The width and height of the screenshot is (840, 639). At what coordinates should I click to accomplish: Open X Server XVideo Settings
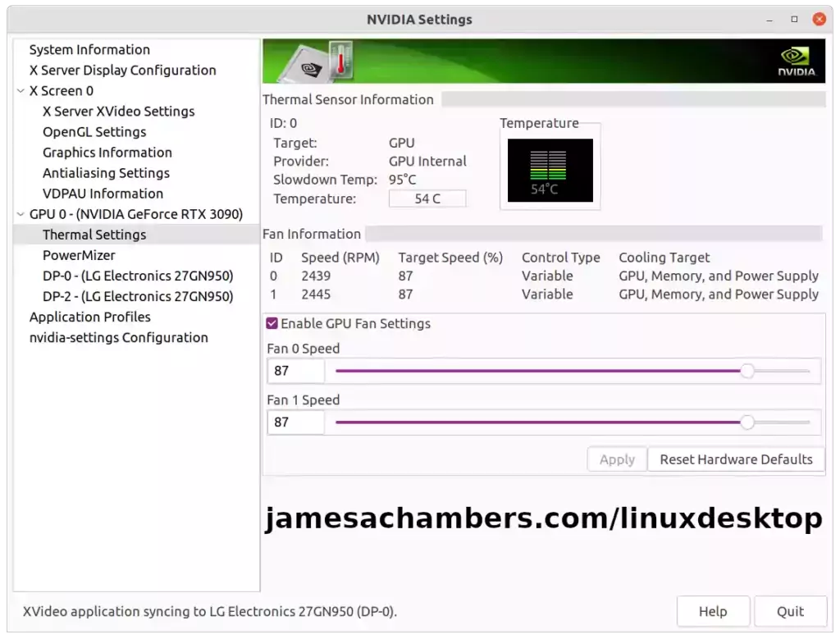118,112
